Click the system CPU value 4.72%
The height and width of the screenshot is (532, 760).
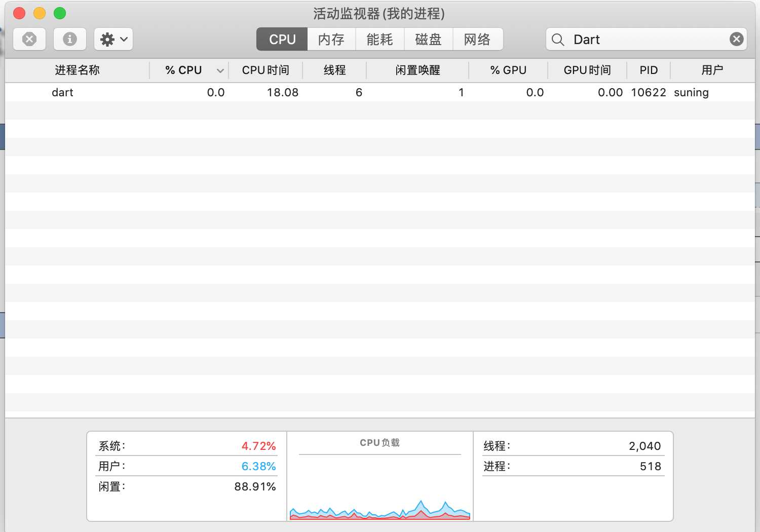(258, 446)
